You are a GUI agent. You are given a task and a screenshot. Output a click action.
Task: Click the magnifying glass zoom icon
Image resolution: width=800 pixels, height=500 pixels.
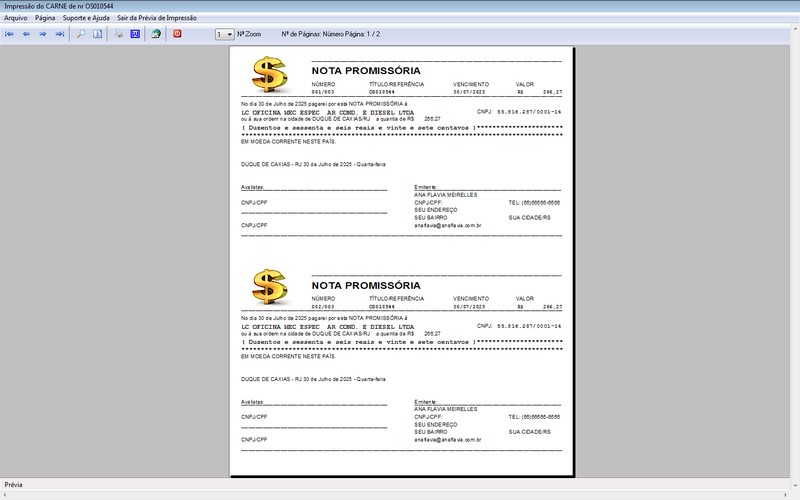pyautogui.click(x=81, y=34)
